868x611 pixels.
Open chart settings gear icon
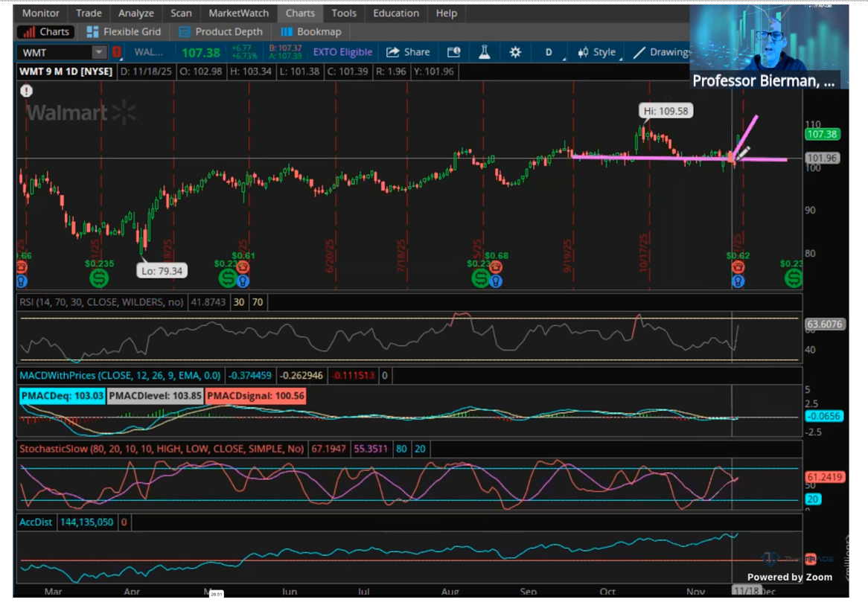[x=515, y=52]
